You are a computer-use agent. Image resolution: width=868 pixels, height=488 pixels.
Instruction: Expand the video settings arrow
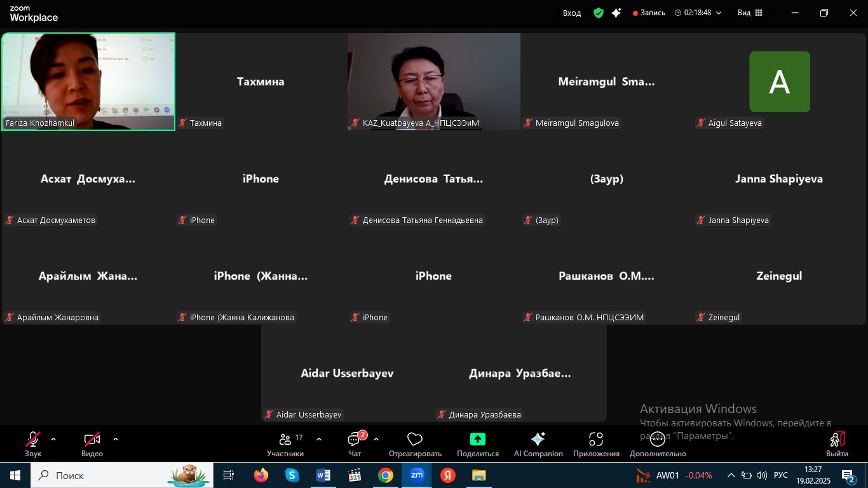(116, 439)
